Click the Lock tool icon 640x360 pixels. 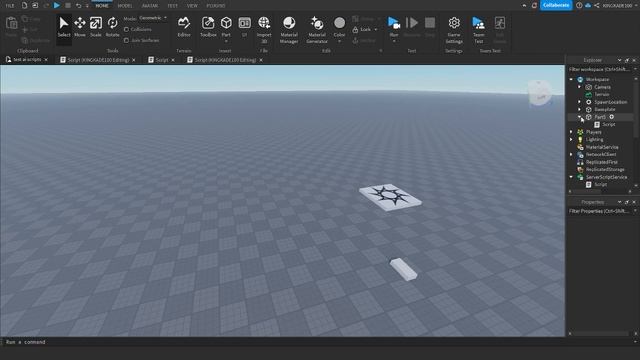pos(355,29)
